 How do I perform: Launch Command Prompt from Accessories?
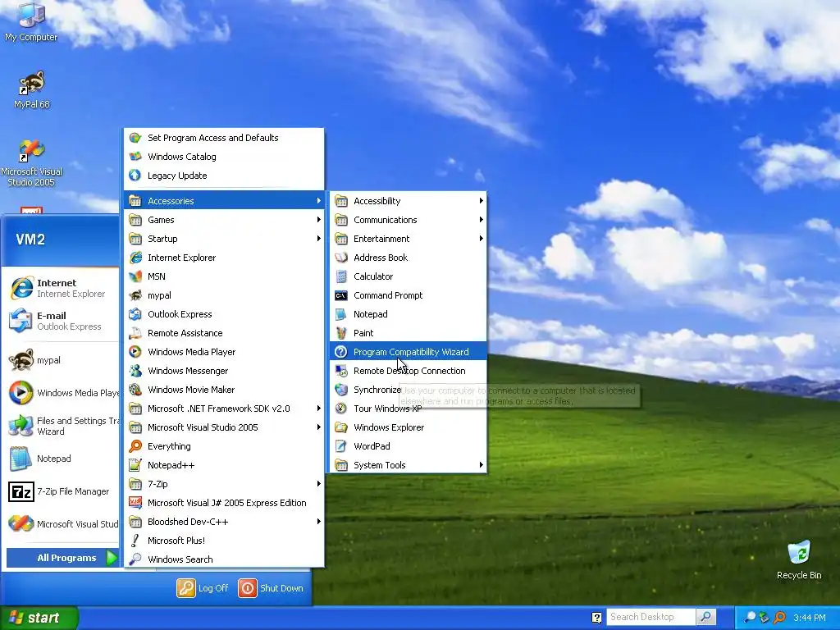(409, 295)
